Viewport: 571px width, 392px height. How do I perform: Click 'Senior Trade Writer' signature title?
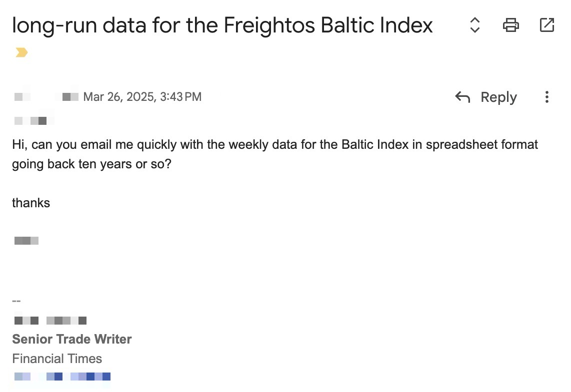(x=72, y=339)
